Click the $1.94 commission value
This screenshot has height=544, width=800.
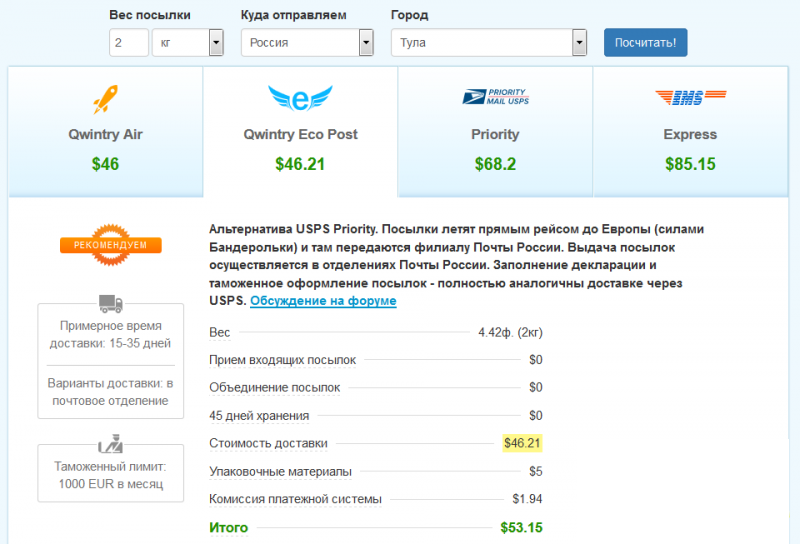click(x=528, y=499)
